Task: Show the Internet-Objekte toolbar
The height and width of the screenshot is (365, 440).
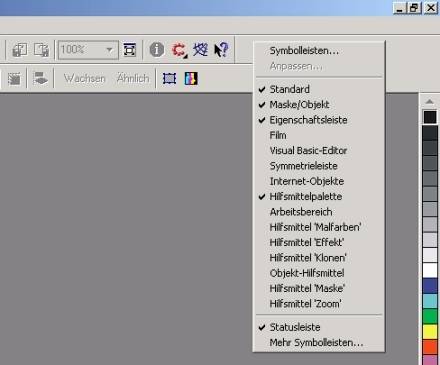Action: point(319,181)
